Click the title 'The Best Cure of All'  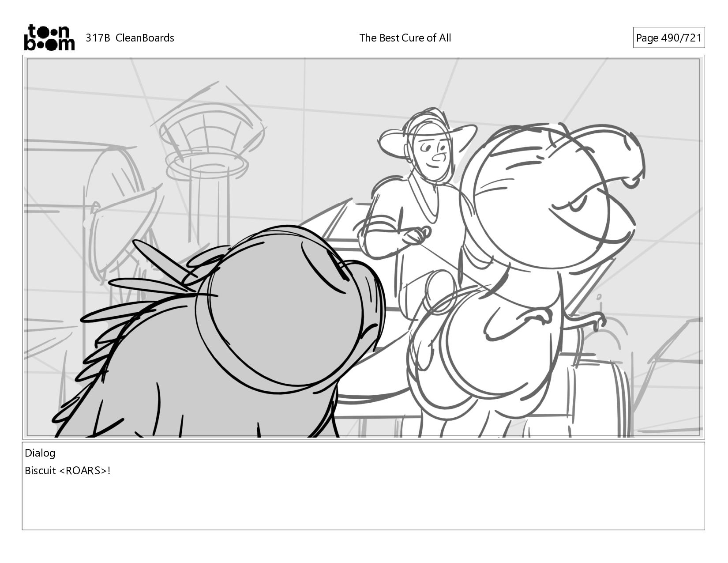point(405,38)
